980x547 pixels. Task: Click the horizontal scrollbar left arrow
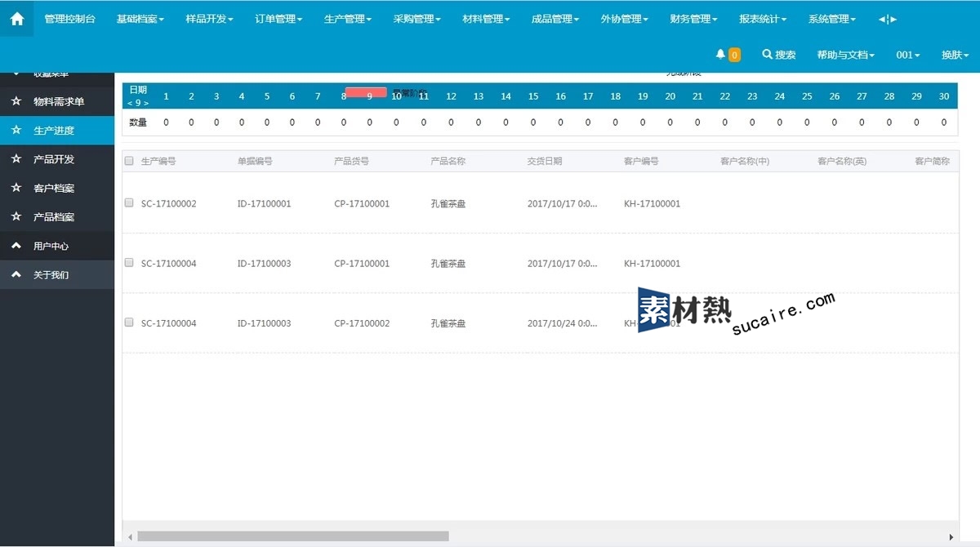(x=129, y=536)
